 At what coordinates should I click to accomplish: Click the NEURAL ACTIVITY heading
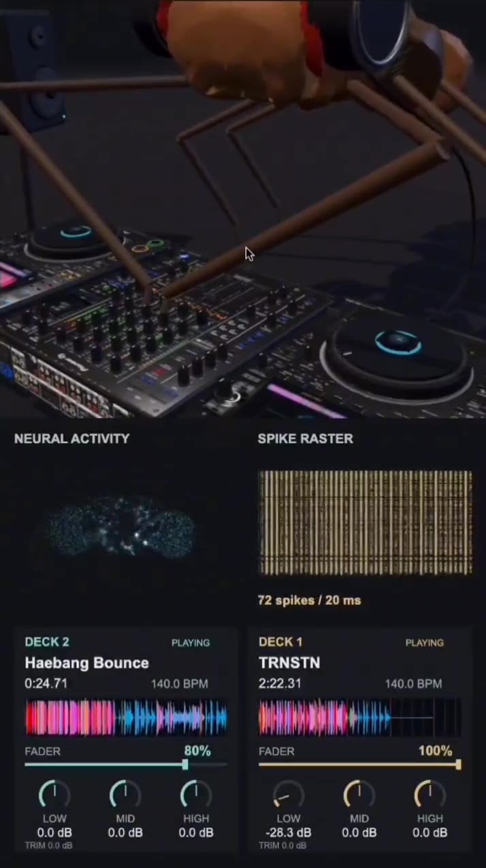tap(71, 439)
